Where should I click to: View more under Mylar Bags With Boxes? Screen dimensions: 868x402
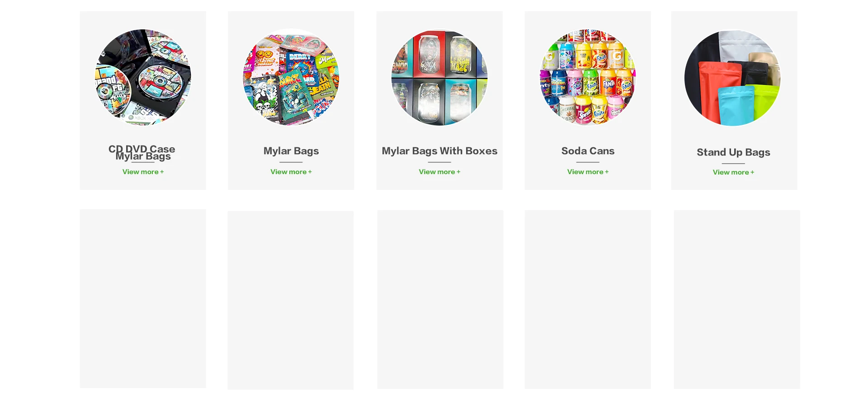pyautogui.click(x=439, y=172)
